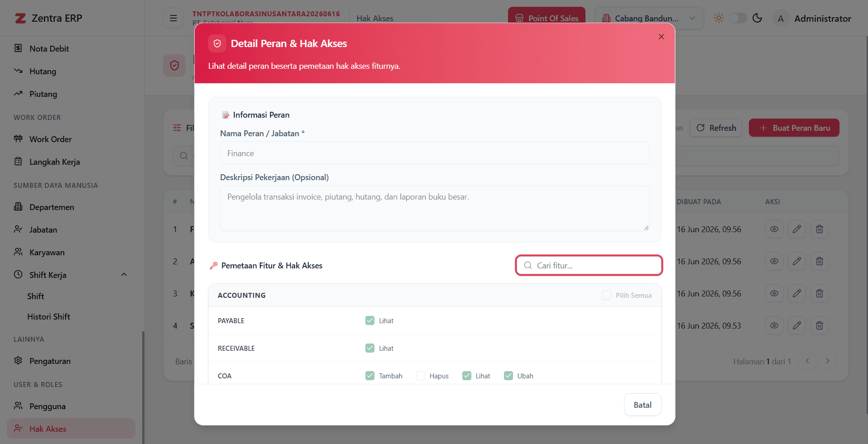The width and height of the screenshot is (868, 444).
Task: Open Piutang in the sidebar
Action: coord(71,94)
